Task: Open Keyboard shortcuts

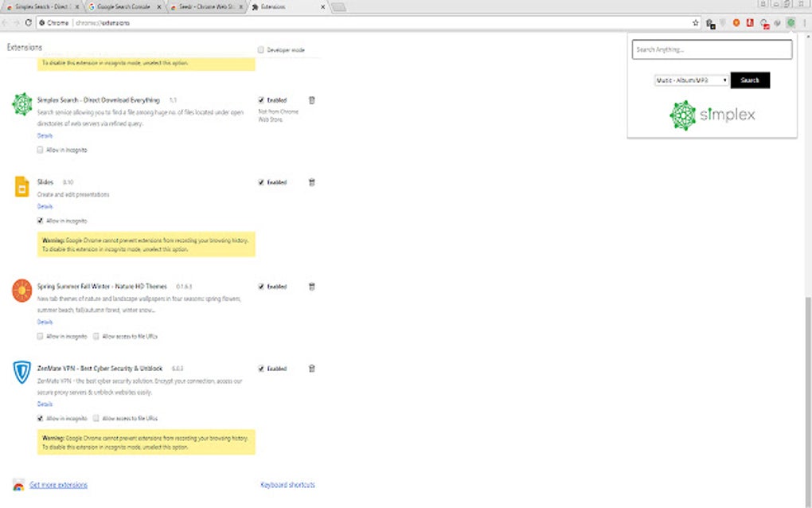Action: click(287, 484)
